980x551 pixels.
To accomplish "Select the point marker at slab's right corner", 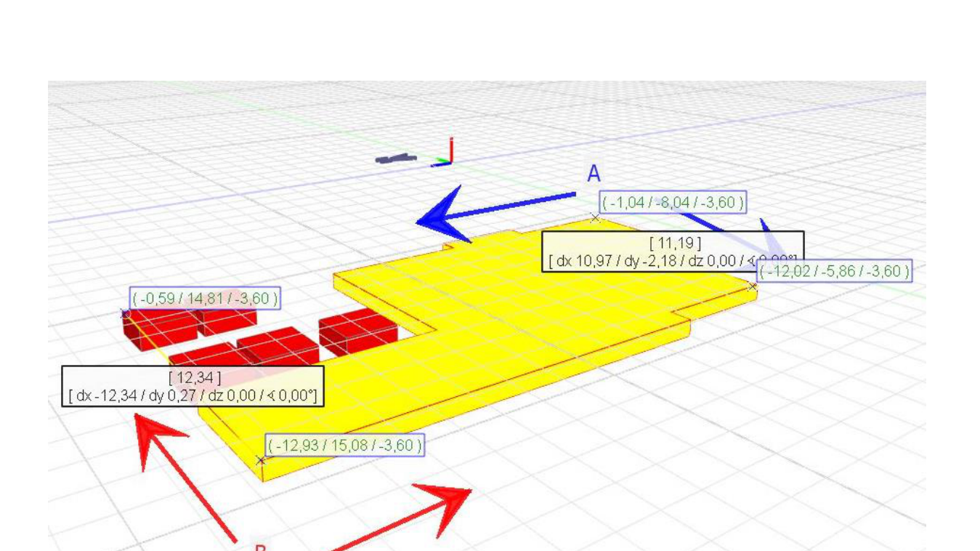I will (x=752, y=286).
